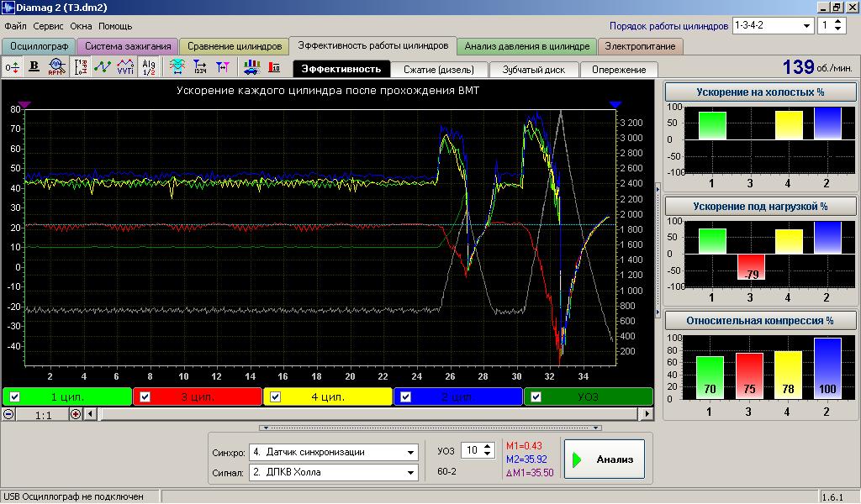Open the Помощь menu

[115, 26]
